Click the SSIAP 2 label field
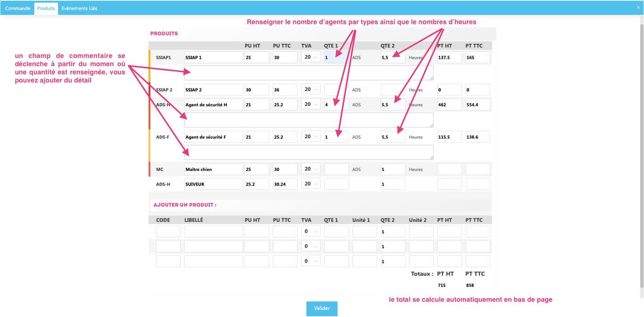Screen dimensions: 644x317 pos(214,89)
